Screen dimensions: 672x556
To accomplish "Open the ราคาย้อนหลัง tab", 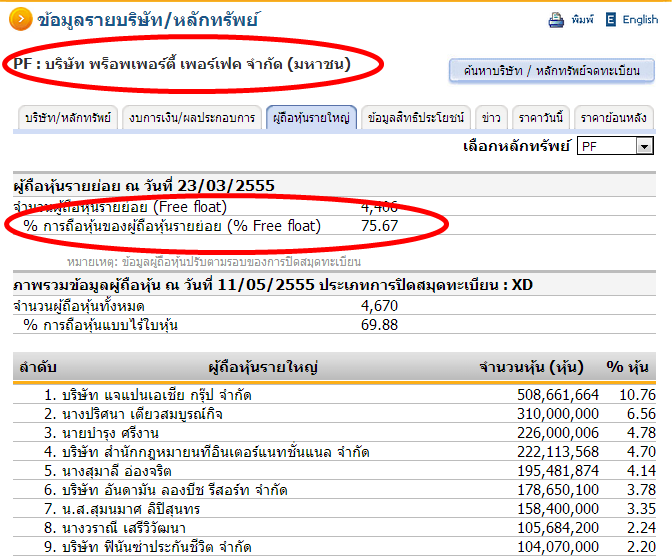I will [x=614, y=117].
